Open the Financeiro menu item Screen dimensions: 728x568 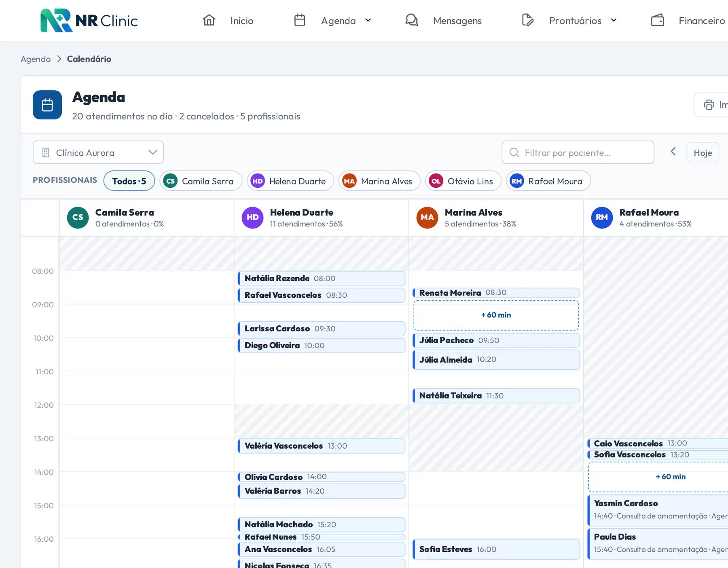coord(702,21)
